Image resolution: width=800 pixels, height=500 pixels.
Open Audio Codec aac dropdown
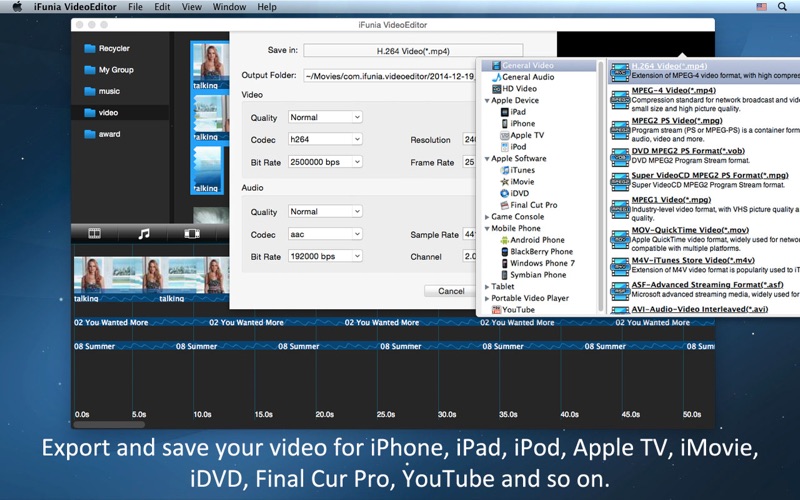[325, 234]
